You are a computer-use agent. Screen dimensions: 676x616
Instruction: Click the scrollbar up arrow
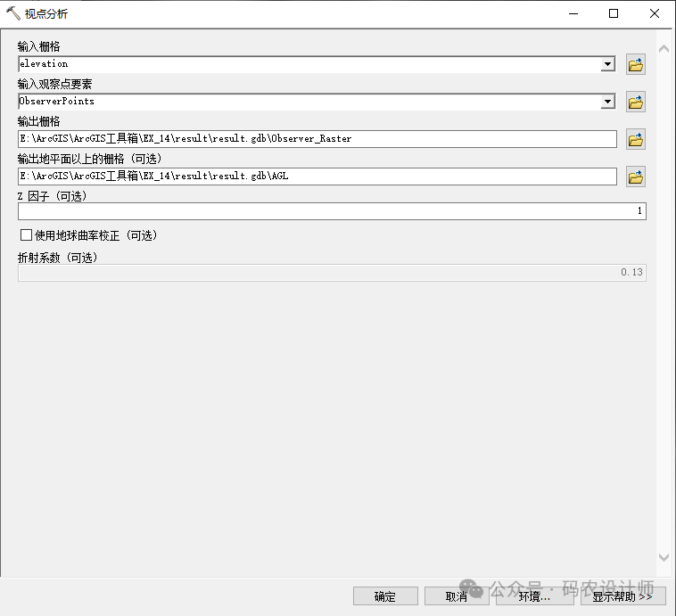pyautogui.click(x=663, y=48)
